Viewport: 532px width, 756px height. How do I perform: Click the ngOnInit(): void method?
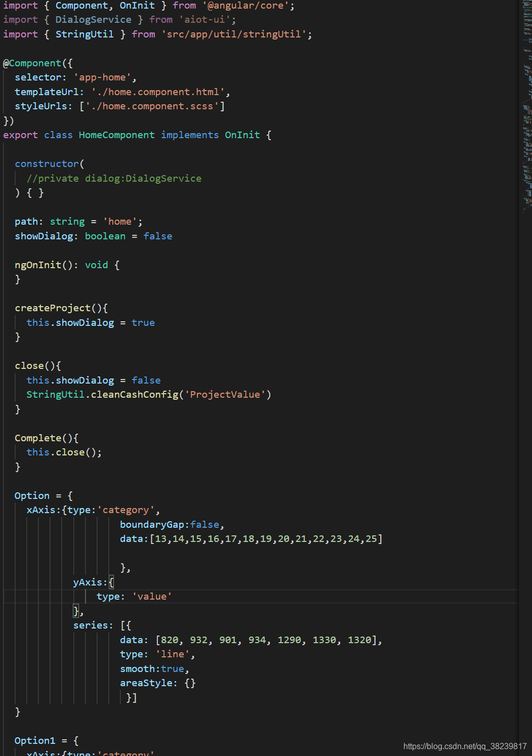(x=67, y=265)
